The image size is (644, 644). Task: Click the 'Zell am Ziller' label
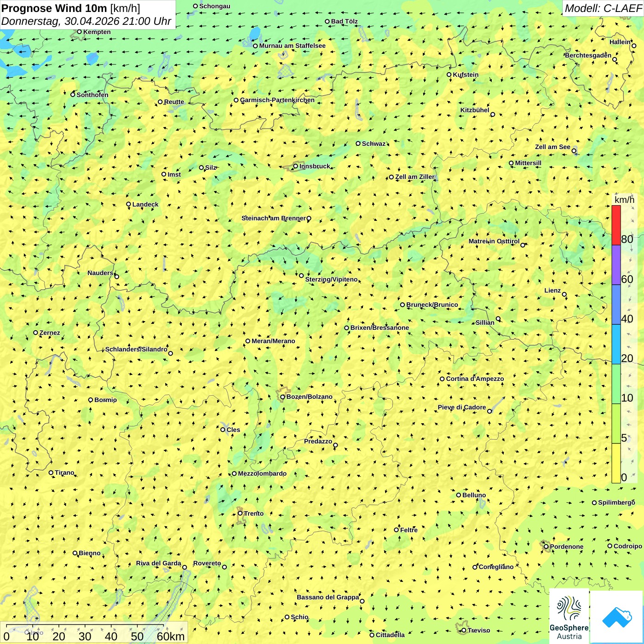[414, 177]
